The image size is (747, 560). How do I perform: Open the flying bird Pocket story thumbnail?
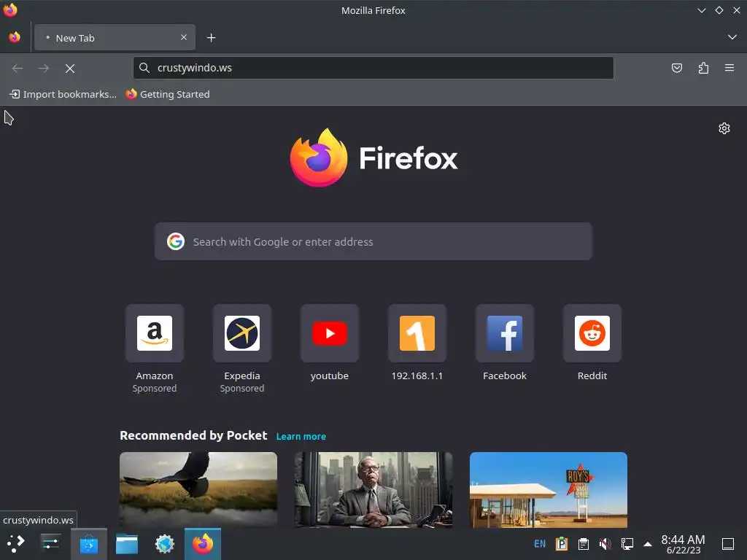point(198,489)
